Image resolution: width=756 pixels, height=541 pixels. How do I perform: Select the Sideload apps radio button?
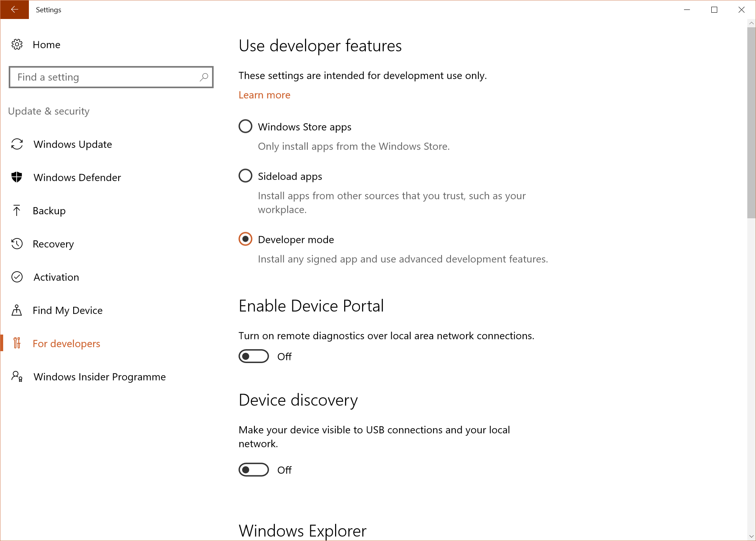245,176
